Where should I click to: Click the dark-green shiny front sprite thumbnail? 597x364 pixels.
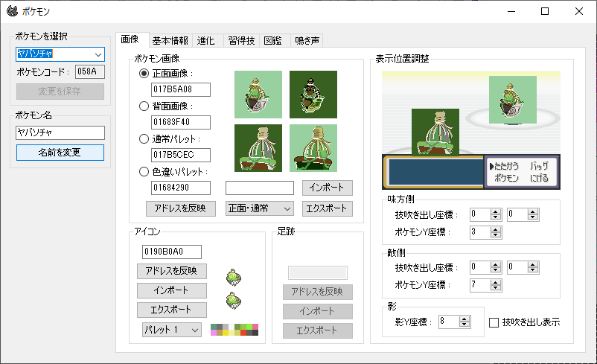pos(313,95)
